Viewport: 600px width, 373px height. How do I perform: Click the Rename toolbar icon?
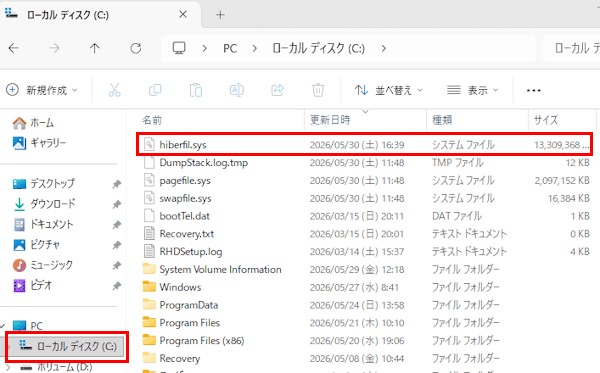pos(236,90)
